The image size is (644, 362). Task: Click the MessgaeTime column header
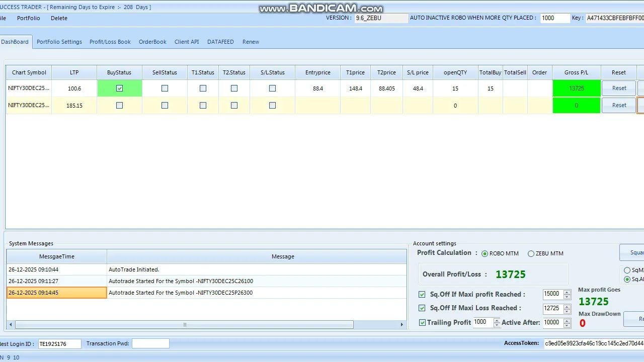(57, 256)
